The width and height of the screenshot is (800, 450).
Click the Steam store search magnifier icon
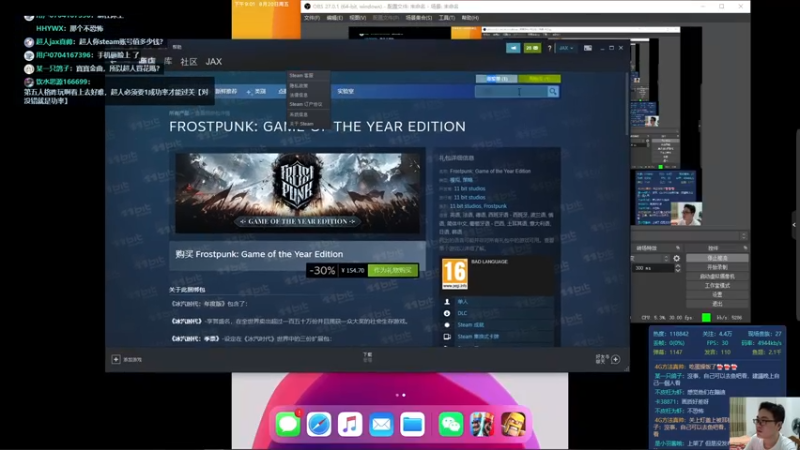coord(553,91)
